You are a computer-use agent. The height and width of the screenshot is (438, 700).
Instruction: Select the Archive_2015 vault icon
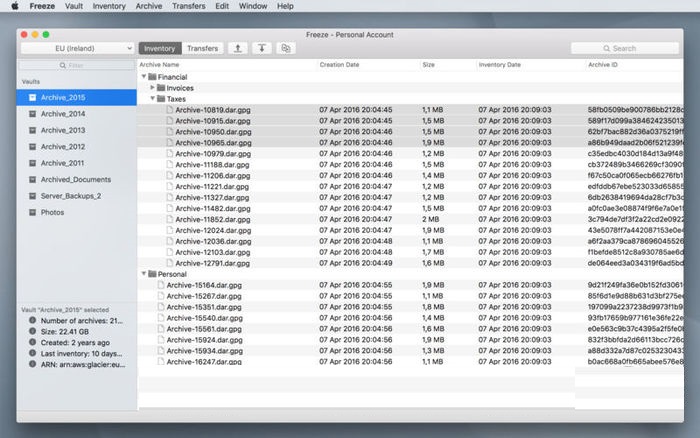coord(32,97)
